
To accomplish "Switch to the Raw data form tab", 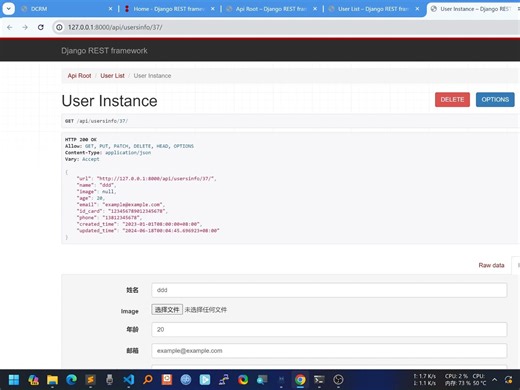I will pos(491,265).
